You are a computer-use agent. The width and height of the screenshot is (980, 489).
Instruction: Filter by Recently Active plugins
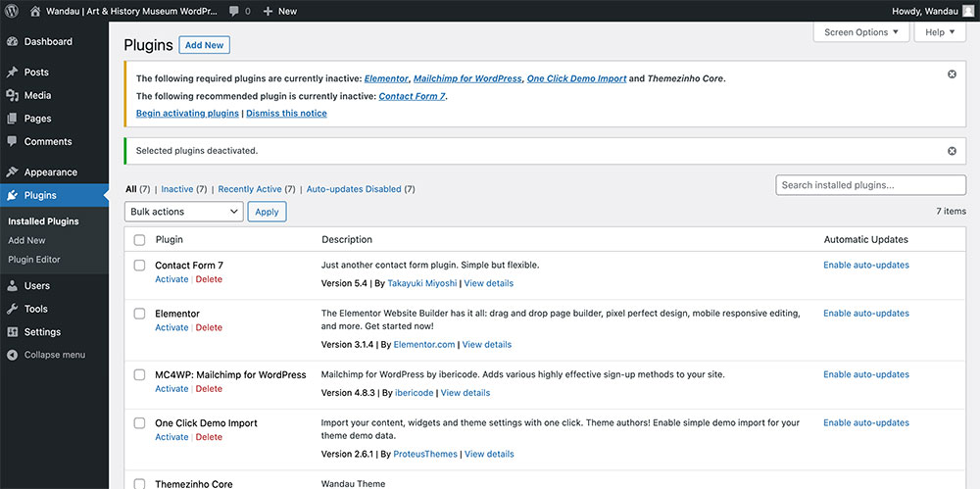point(249,189)
